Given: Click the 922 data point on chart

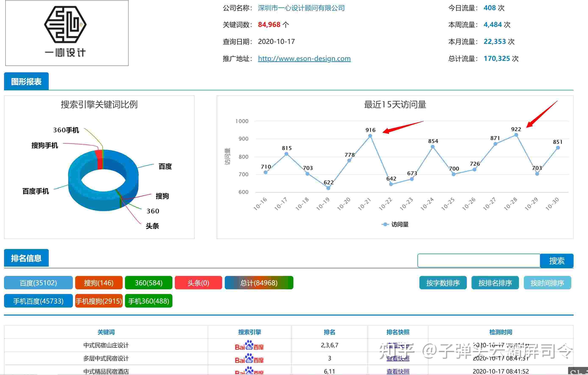Looking at the screenshot, I should pos(516,135).
